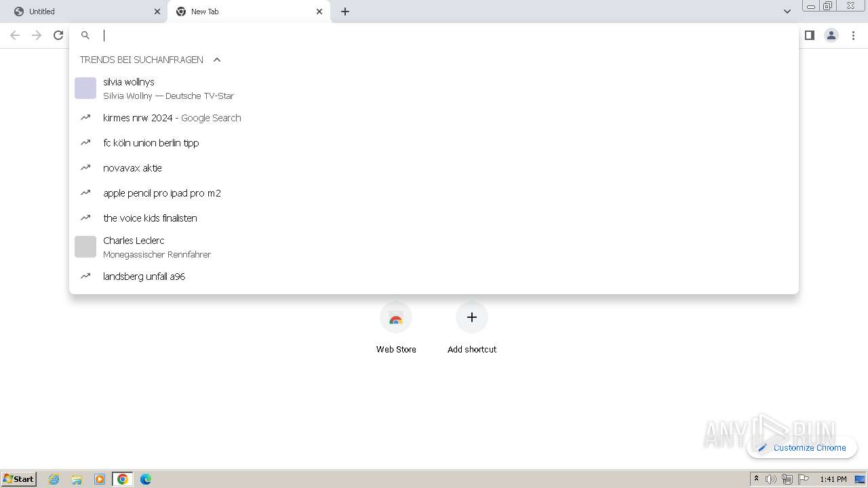Viewport: 868px width, 488px height.
Task: Select suggestion Charles Leclerc
Action: pyautogui.click(x=434, y=247)
